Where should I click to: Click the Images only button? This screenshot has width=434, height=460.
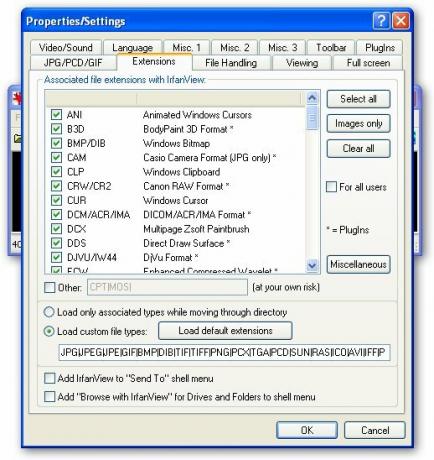(358, 124)
